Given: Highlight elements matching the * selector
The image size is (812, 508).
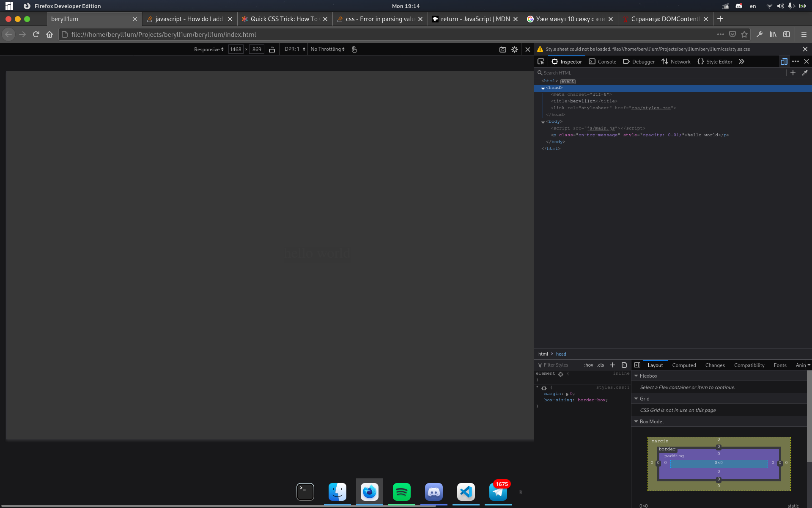Looking at the screenshot, I should pyautogui.click(x=544, y=388).
